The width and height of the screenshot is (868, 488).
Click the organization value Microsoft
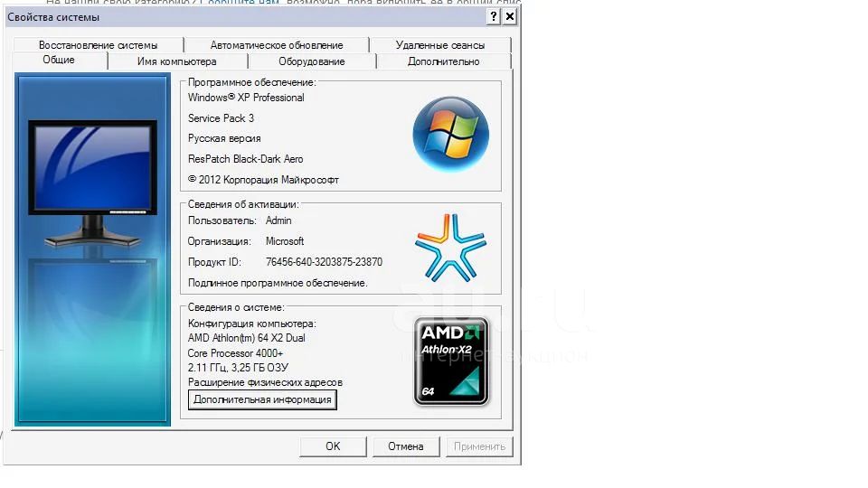(285, 241)
